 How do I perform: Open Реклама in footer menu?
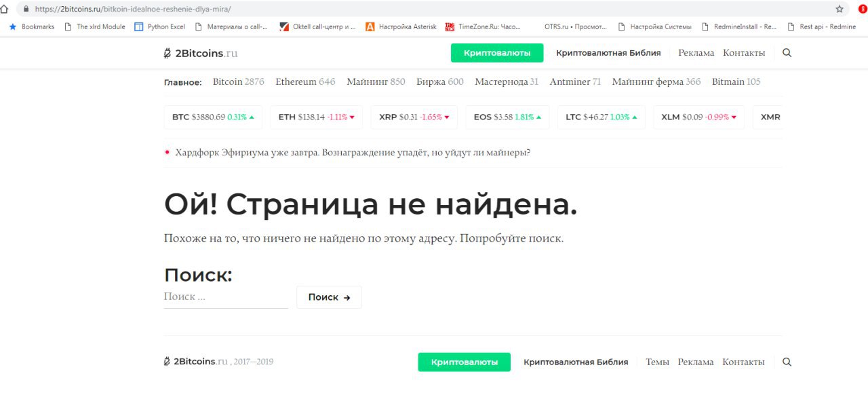click(696, 362)
